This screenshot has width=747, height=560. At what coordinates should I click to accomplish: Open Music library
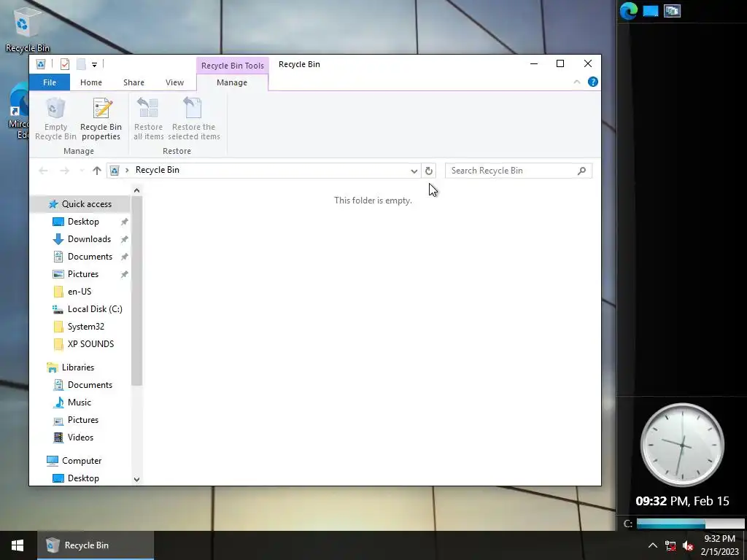tap(79, 402)
